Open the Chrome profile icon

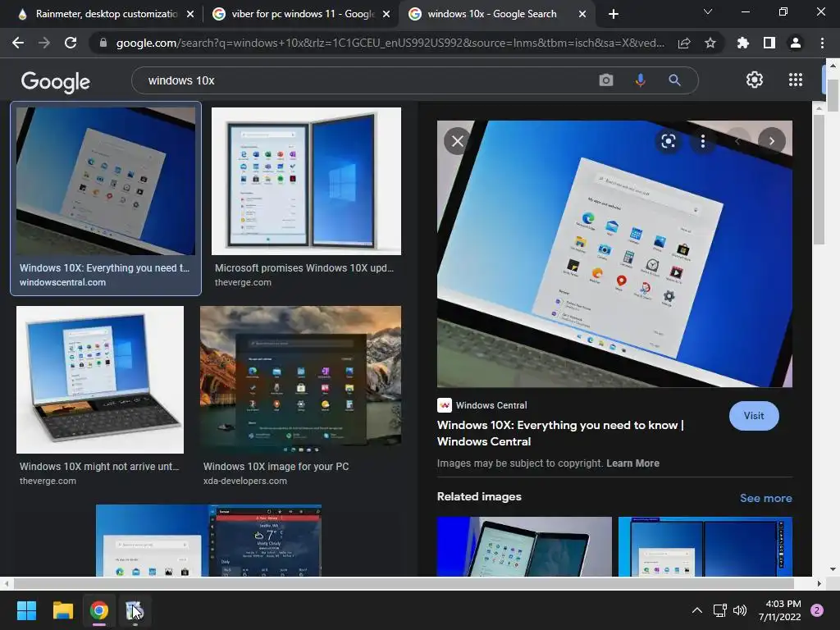tap(796, 43)
